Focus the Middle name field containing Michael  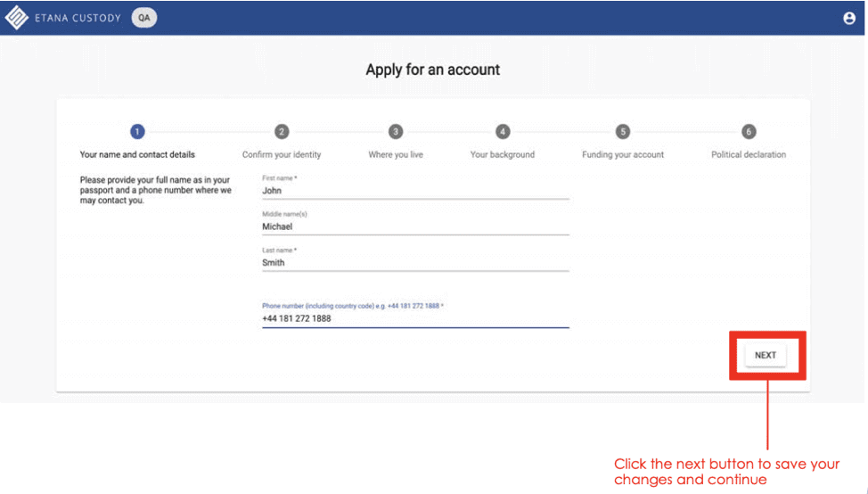(x=414, y=227)
